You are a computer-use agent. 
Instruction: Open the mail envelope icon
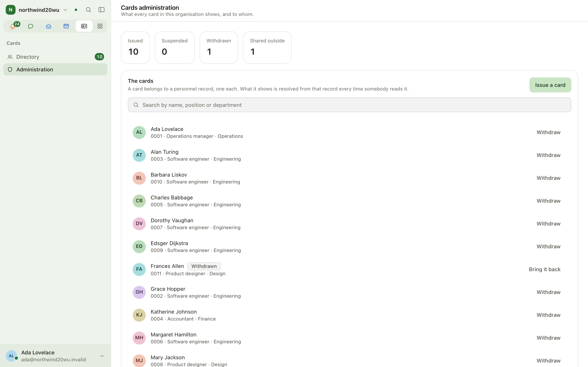(48, 26)
